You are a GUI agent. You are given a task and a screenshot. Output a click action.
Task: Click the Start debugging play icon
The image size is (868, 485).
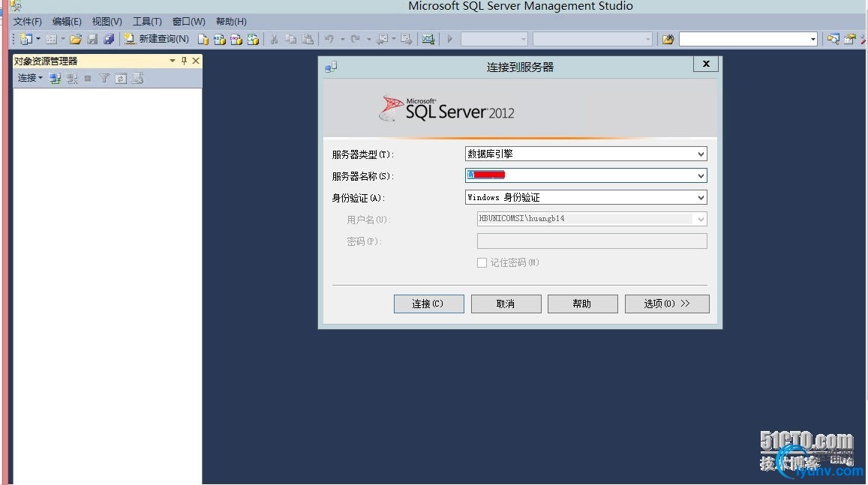(450, 39)
